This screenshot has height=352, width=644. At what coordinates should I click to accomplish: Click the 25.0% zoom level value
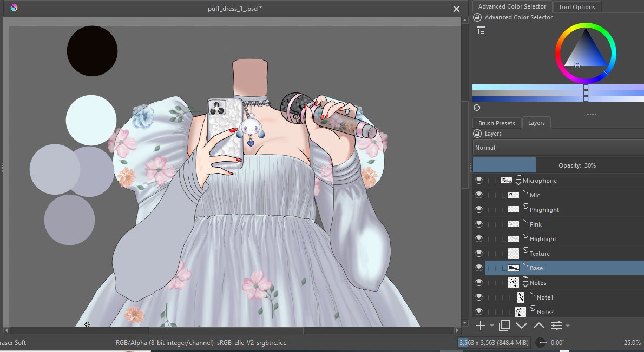tap(632, 343)
